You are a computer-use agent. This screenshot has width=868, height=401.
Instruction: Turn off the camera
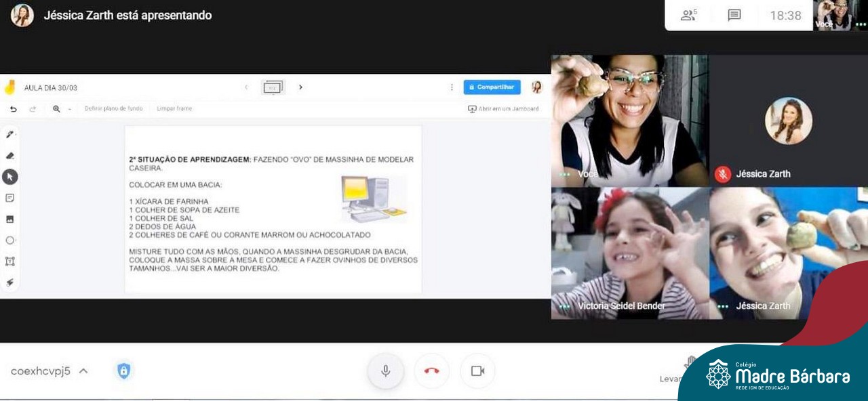pos(477,371)
